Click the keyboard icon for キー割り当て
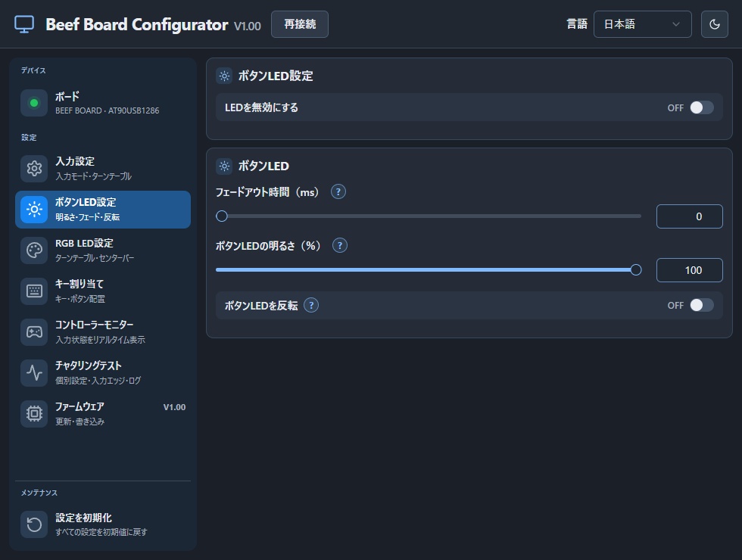742x560 pixels. (34, 291)
